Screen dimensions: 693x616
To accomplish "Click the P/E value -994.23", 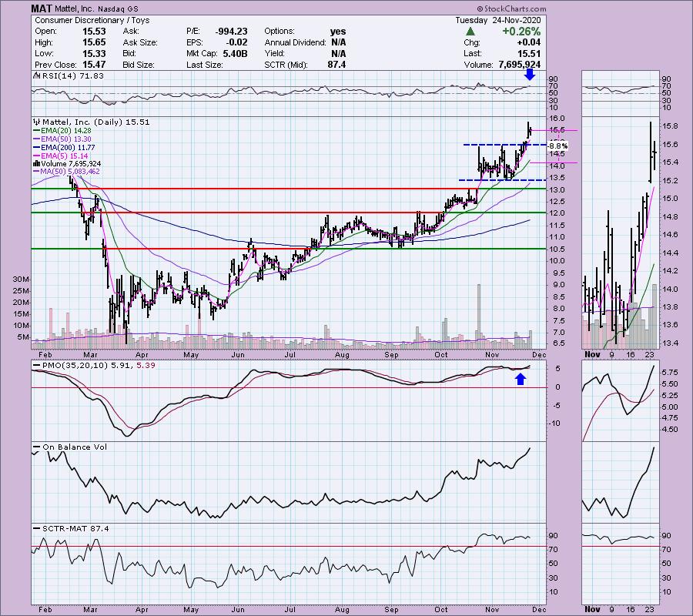I will click(x=231, y=32).
